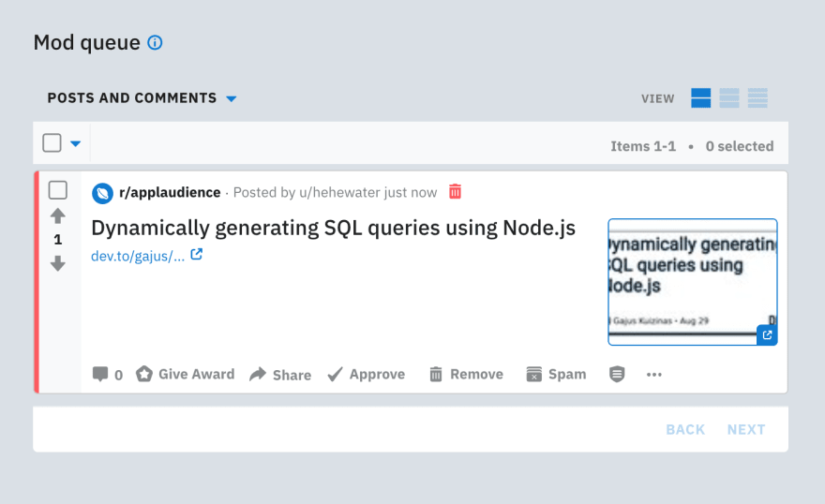Image resolution: width=825 pixels, height=504 pixels.
Task: Click the r/applaudience community avatar
Action: 102,193
